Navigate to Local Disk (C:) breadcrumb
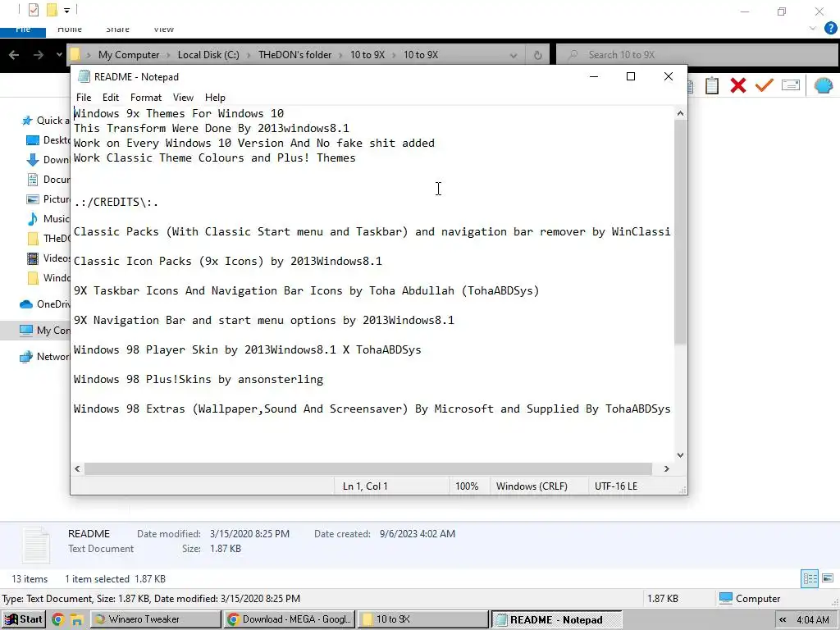The image size is (840, 630). pos(208,55)
